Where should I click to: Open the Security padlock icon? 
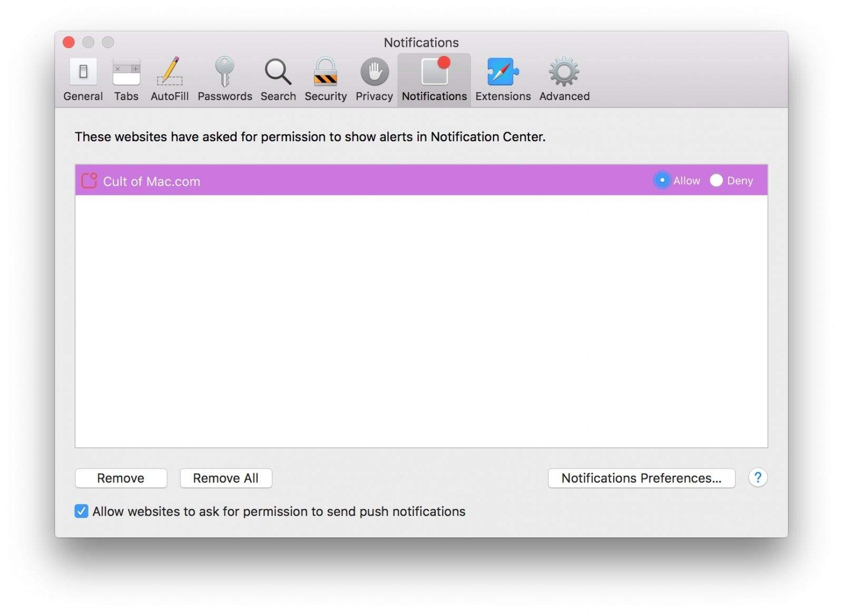point(325,72)
